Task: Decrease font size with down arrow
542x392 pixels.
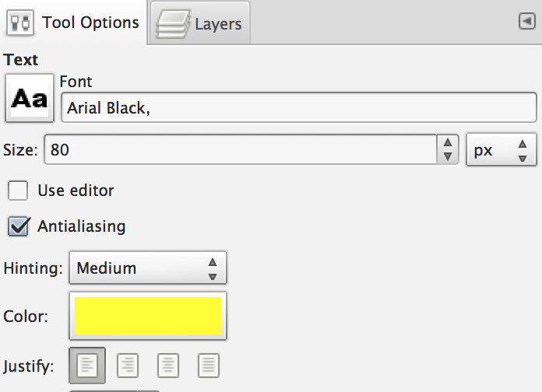Action: (448, 157)
